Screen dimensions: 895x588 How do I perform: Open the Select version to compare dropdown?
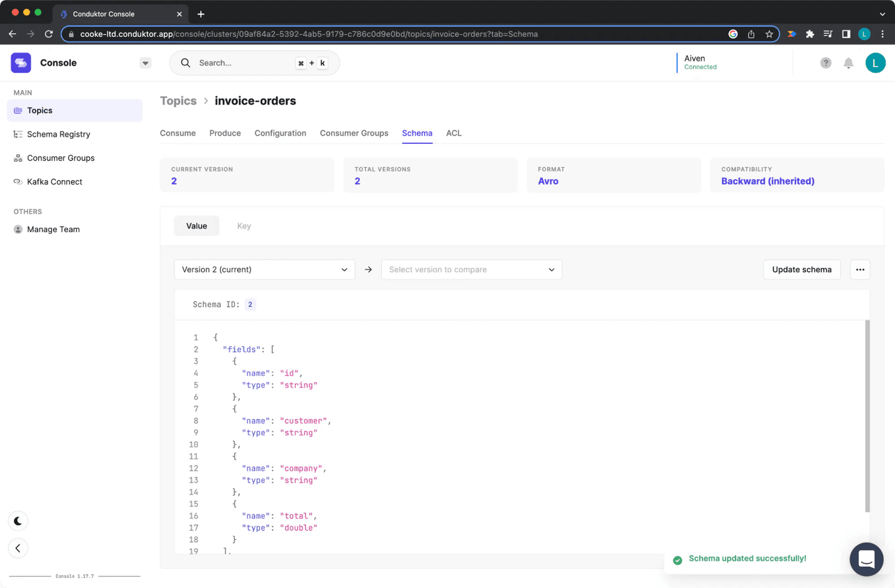coord(471,270)
